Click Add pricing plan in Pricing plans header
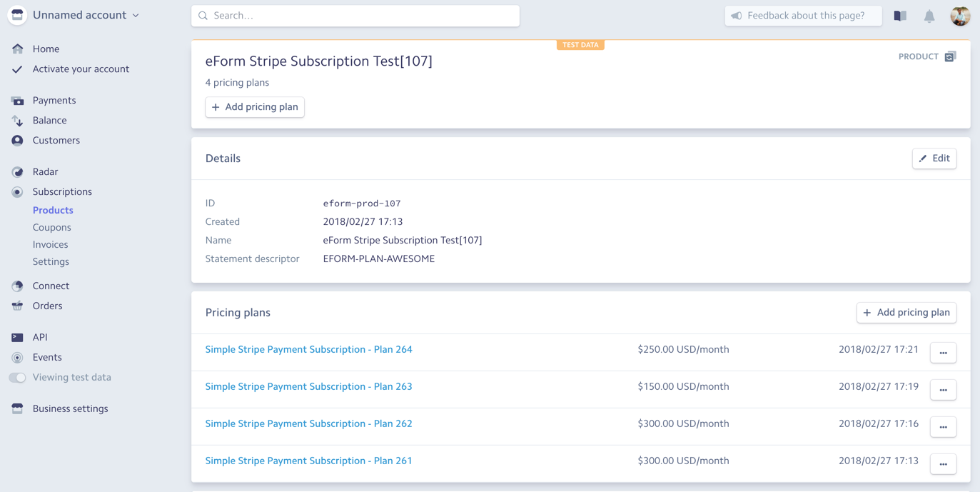The height and width of the screenshot is (492, 980). (x=906, y=313)
